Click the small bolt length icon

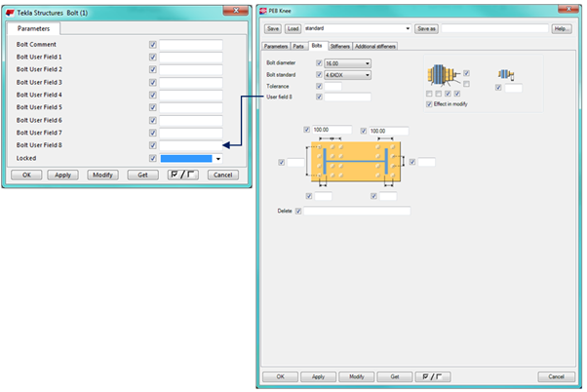coord(505,74)
